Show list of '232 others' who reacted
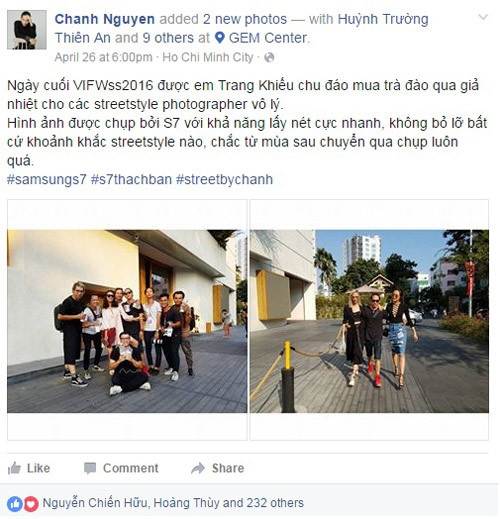 point(275,503)
